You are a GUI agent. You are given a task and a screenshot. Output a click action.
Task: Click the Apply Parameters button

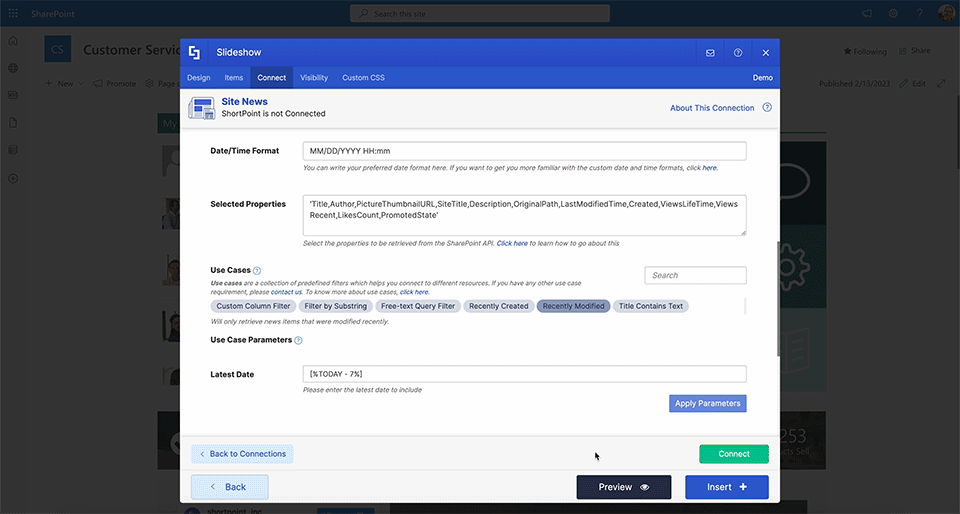click(708, 403)
